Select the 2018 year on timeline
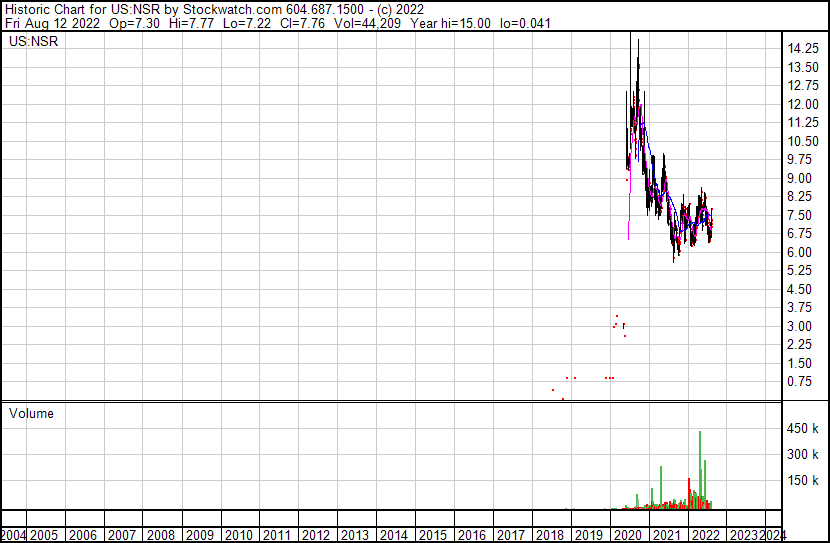 549,535
